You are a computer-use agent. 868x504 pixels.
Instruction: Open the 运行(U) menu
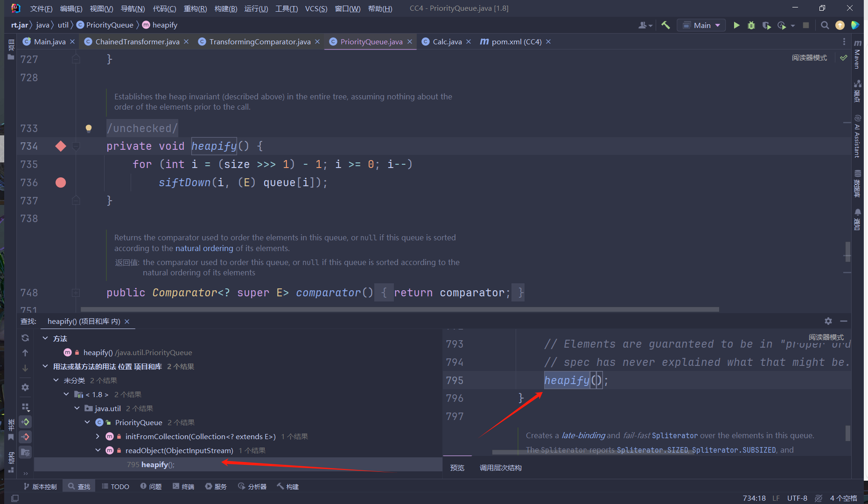click(x=256, y=8)
